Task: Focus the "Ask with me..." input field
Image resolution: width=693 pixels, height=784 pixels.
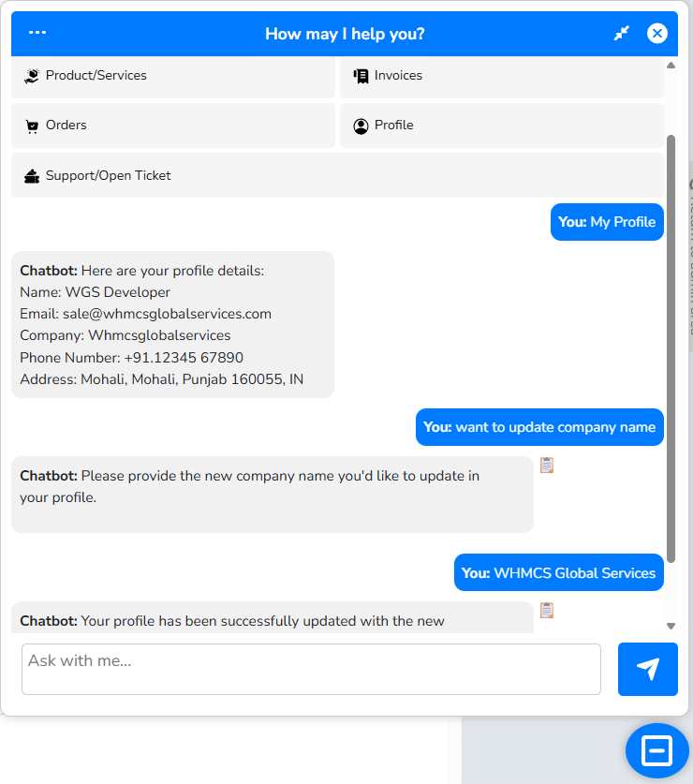Action: tap(311, 669)
